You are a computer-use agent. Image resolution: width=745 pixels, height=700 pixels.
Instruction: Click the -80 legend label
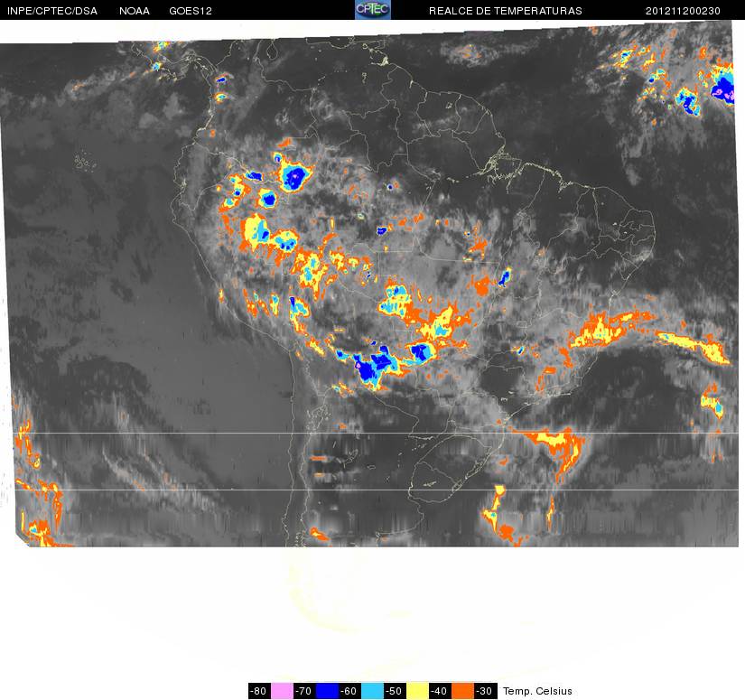click(259, 691)
